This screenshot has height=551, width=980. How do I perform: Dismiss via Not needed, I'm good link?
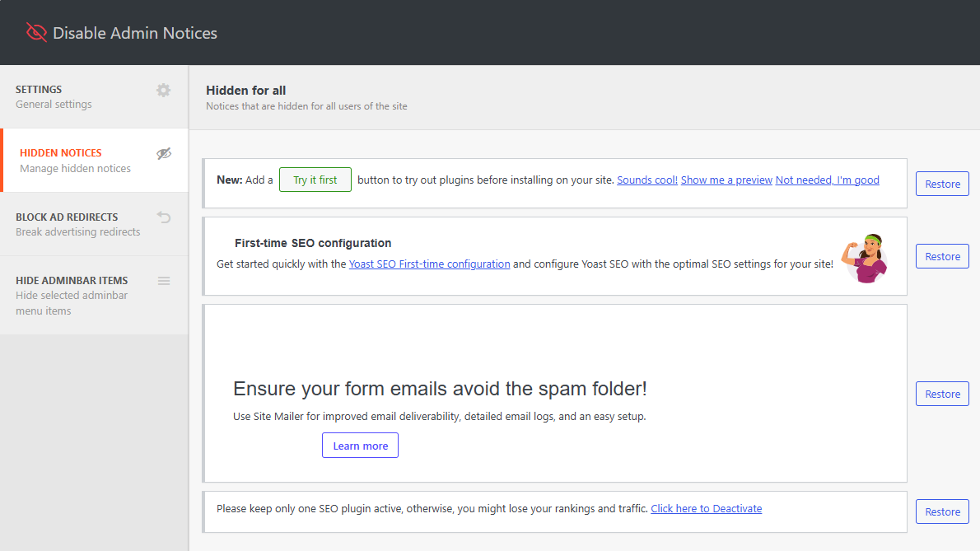coord(827,180)
